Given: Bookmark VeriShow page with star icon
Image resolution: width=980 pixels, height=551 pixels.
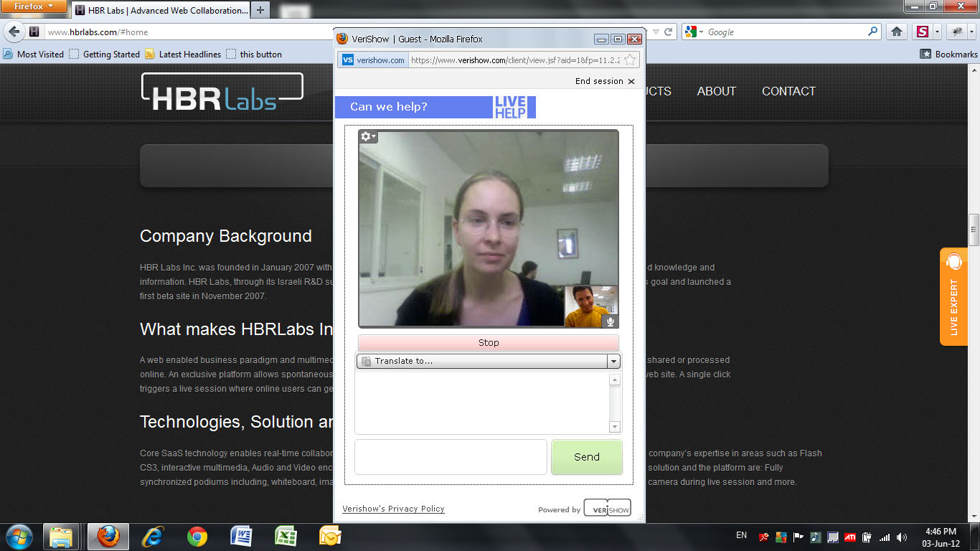Looking at the screenshot, I should pos(629,60).
